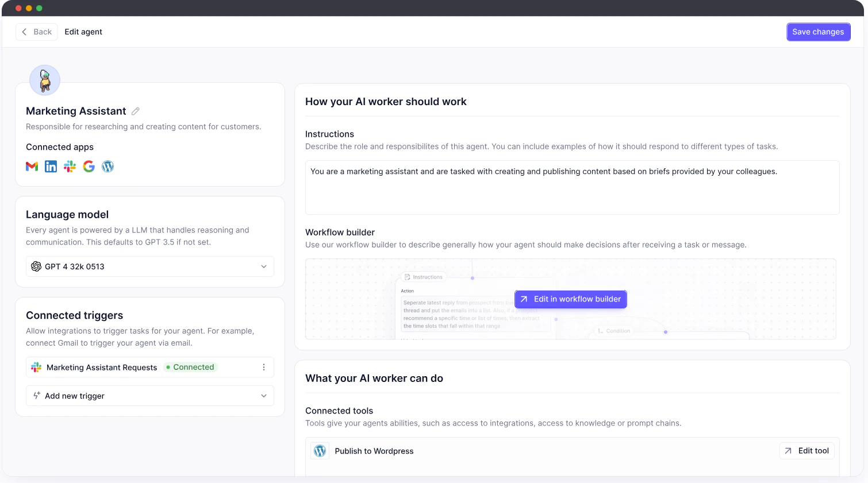
Task: Click the sparkle icon on Add new trigger
Action: pos(36,396)
